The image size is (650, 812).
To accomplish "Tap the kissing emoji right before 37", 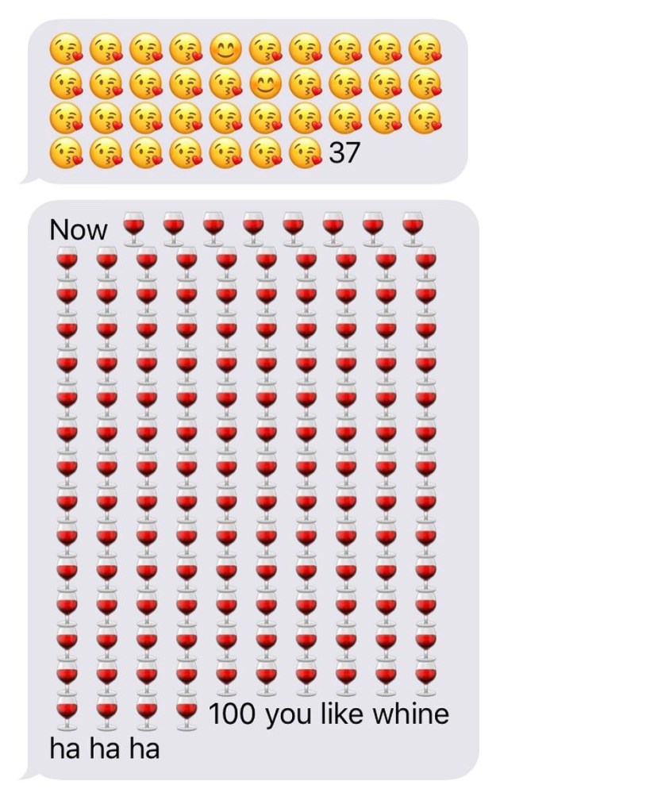I will point(306,152).
